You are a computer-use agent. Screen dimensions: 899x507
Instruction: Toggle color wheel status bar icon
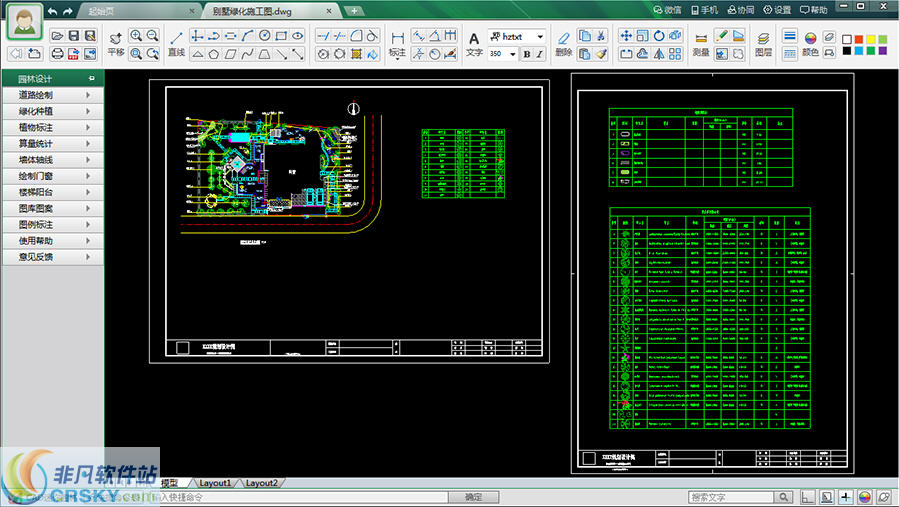coord(865,497)
